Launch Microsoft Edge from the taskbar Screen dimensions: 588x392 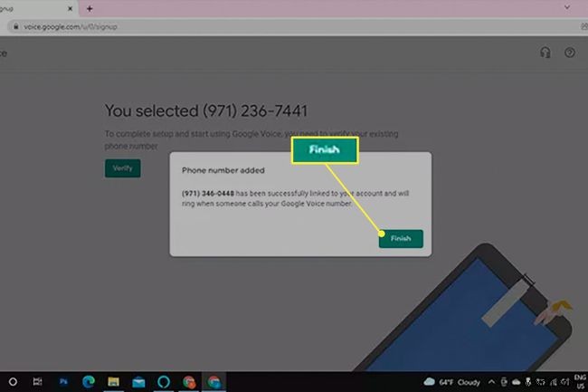pos(89,382)
